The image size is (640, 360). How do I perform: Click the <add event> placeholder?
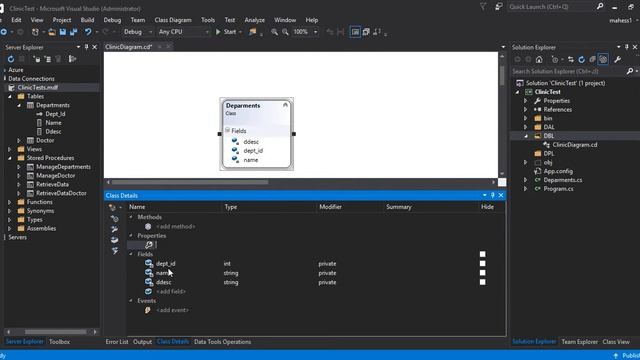172,310
